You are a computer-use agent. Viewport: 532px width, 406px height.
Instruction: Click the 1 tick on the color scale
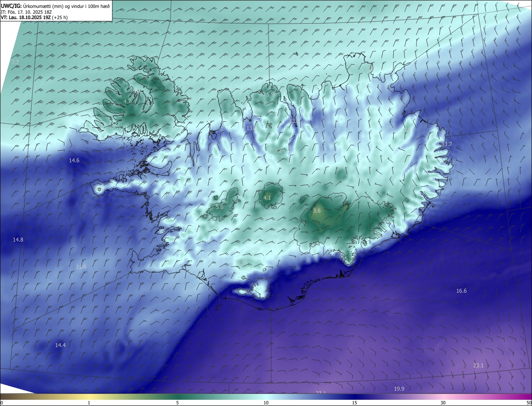tap(89, 403)
